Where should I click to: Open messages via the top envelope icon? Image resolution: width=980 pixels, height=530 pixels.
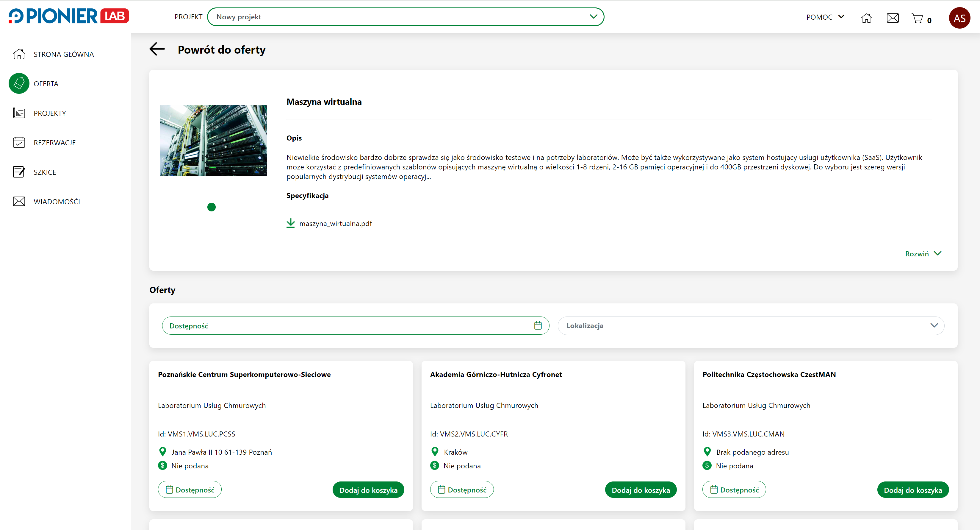coord(892,18)
